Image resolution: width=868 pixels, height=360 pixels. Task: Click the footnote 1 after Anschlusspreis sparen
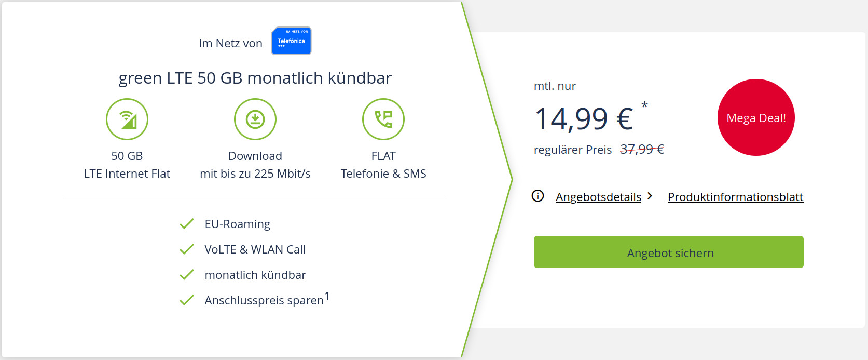pos(327,297)
